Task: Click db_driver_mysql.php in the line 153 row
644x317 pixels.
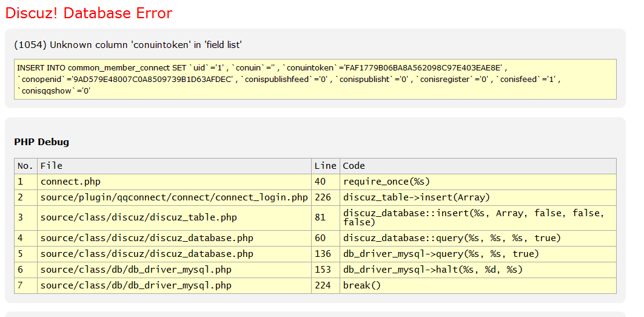Action: click(174, 270)
